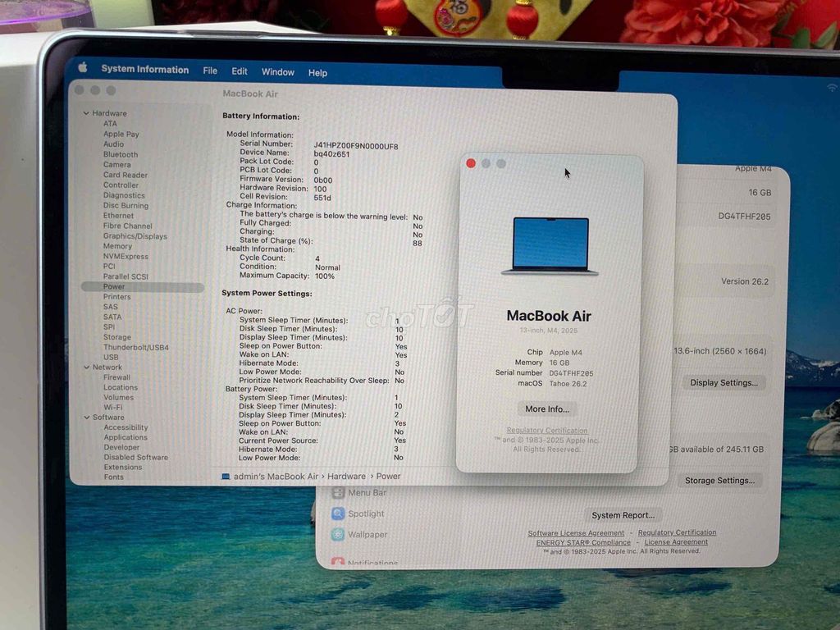The height and width of the screenshot is (630, 840).
Task: Open Regulatory Certification link in About window
Action: coord(547,430)
